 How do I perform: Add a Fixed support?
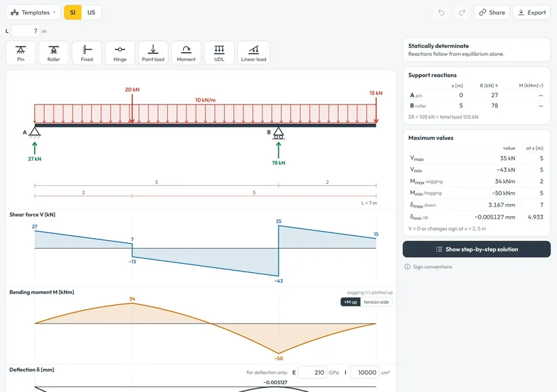click(x=86, y=53)
